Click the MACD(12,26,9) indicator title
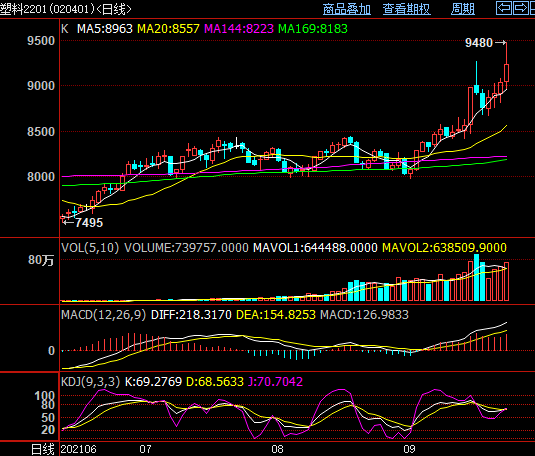 (103, 315)
